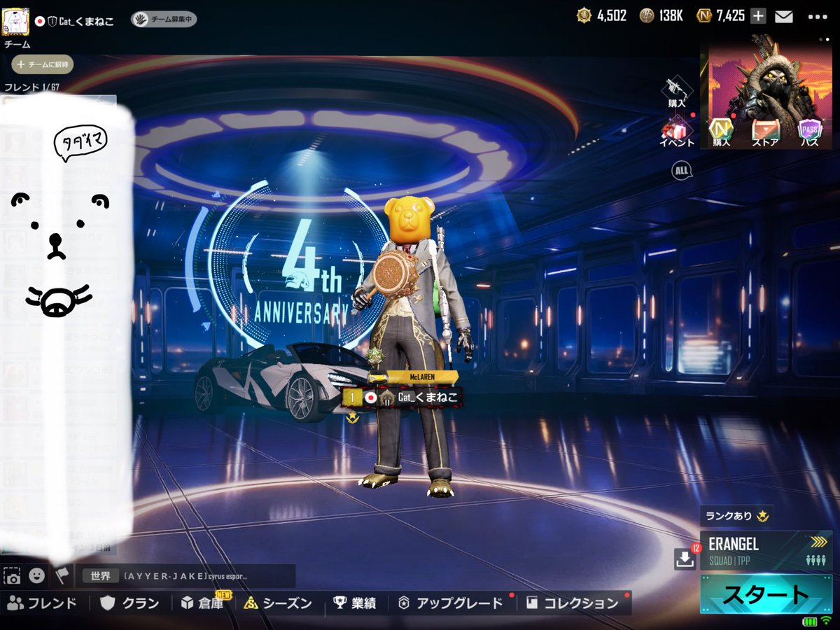
Task: Open the クラン menu tab
Action: [129, 603]
